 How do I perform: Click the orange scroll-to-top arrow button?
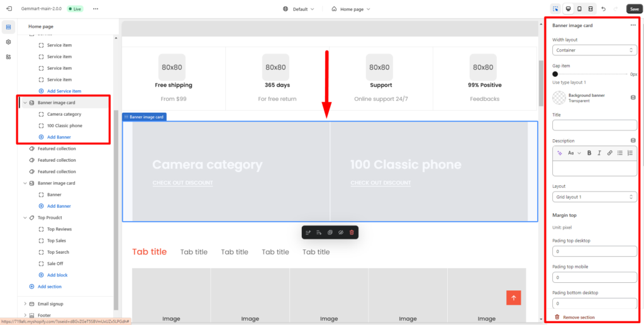click(513, 298)
